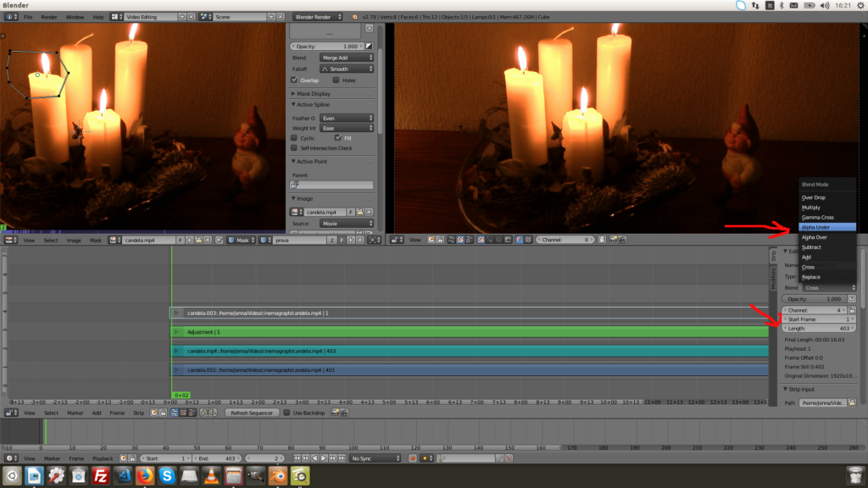This screenshot has width=868, height=488.
Task: Open the Render menu
Action: coord(48,17)
